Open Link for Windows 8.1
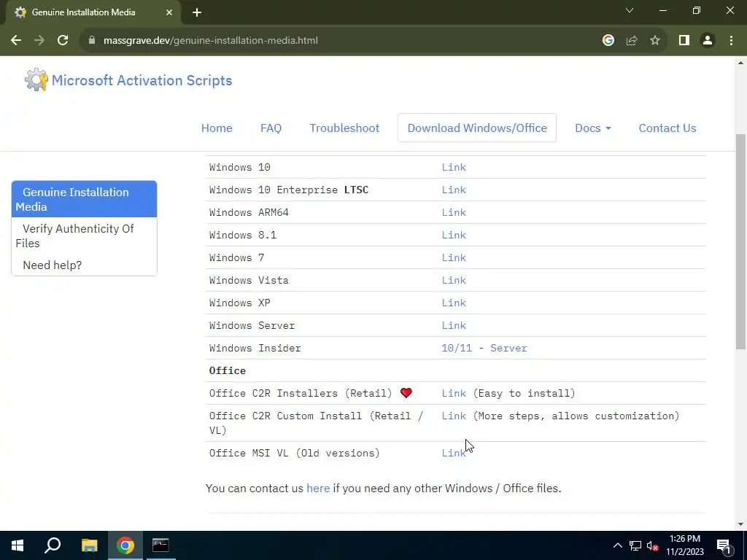747x560 pixels. [x=454, y=235]
